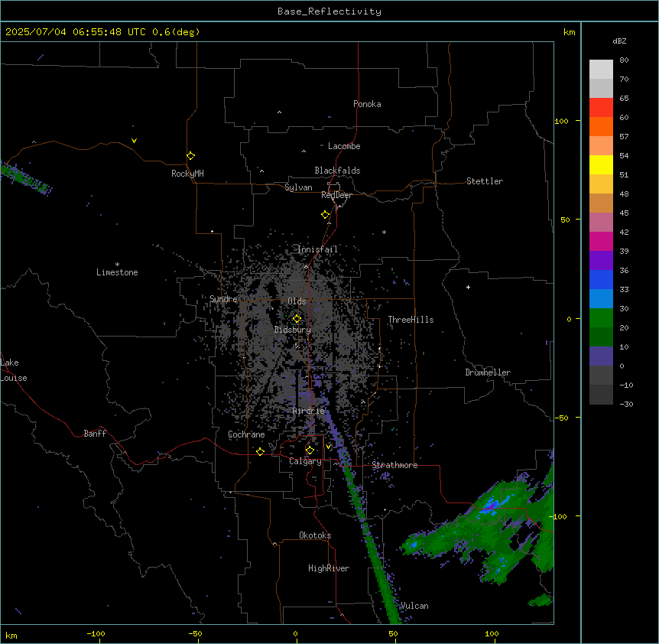Viewport: 659px width, 644px height.
Task: Pick the light blue swatch between 33 and 30 dBZ
Action: coord(601,299)
